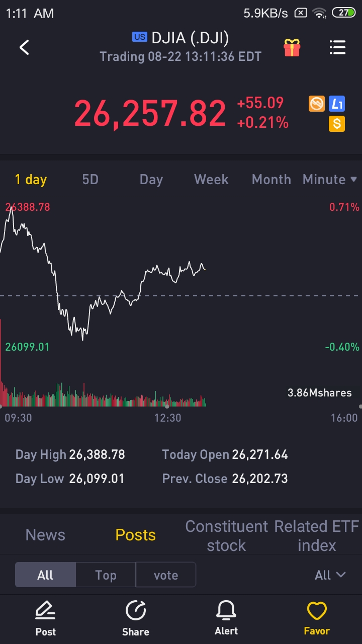Switch to the Week chart tab
This screenshot has width=362, height=644.
[x=211, y=180]
